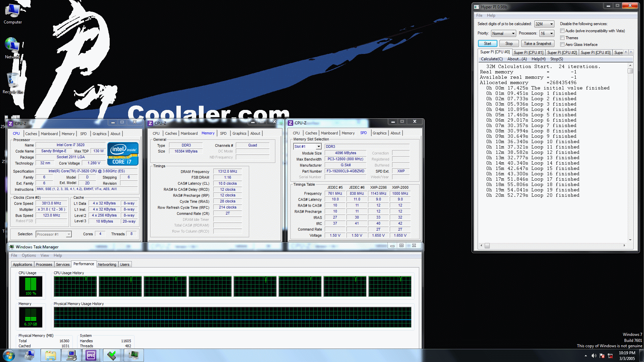Click the Start button in Hyper PI
Screen dimensions: 644x362
(487, 44)
